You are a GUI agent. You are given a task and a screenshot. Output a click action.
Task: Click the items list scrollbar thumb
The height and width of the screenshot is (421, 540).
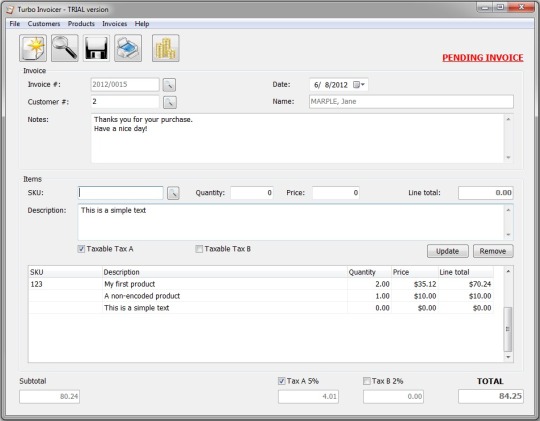tap(508, 329)
